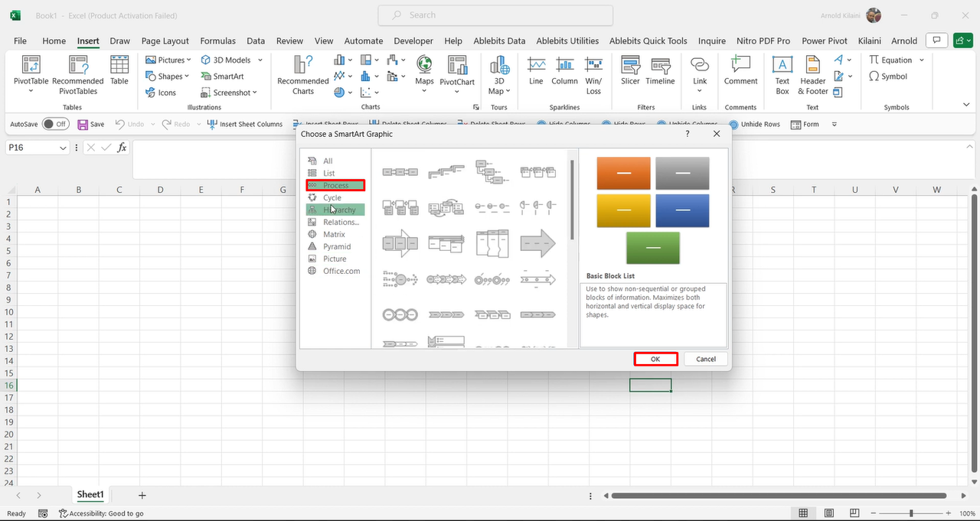
Task: Open the 3D Map tour tool
Action: click(499, 74)
